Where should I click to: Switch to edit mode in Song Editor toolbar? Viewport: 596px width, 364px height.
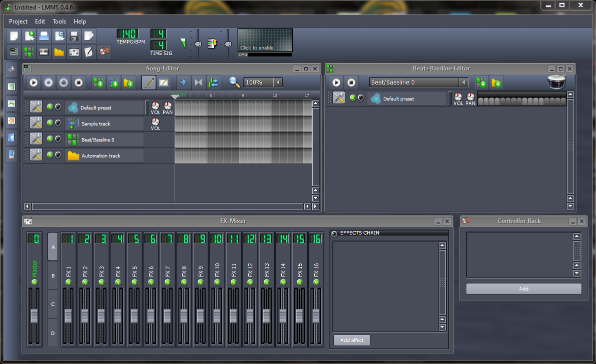(163, 82)
